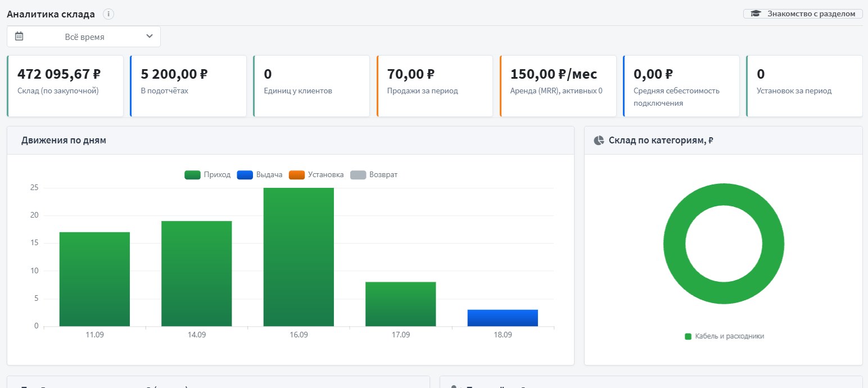The height and width of the screenshot is (388, 868).
Task: Click the graduation cap icon in Знакомство button
Action: [756, 14]
